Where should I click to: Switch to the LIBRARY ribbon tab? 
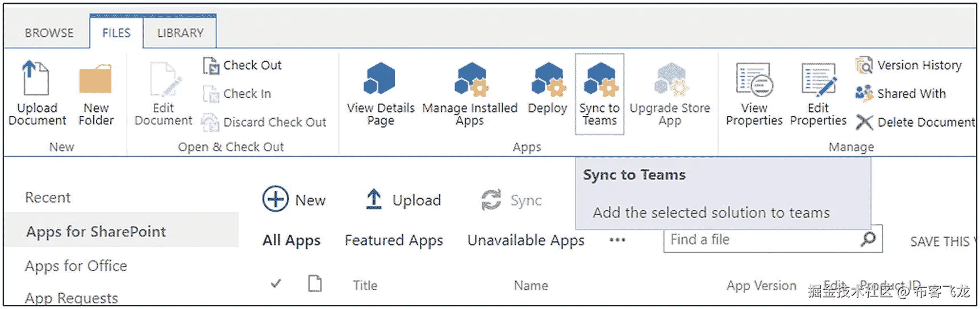(180, 33)
